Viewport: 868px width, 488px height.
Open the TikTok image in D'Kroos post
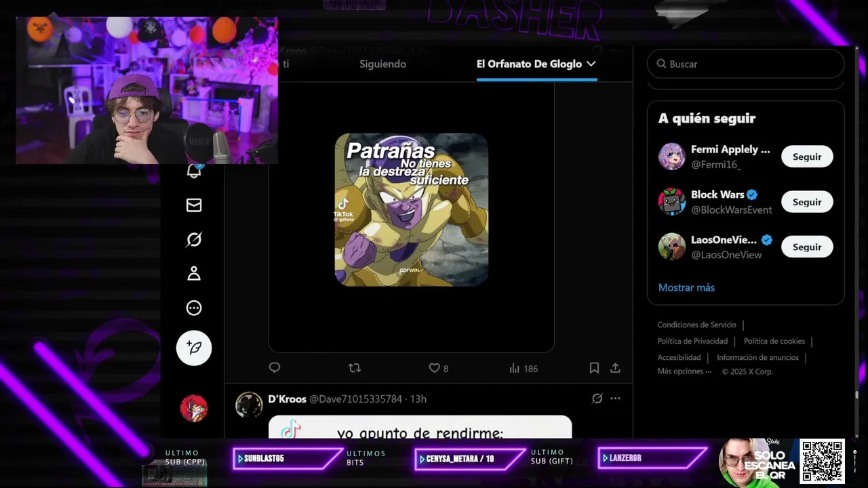pos(420,427)
